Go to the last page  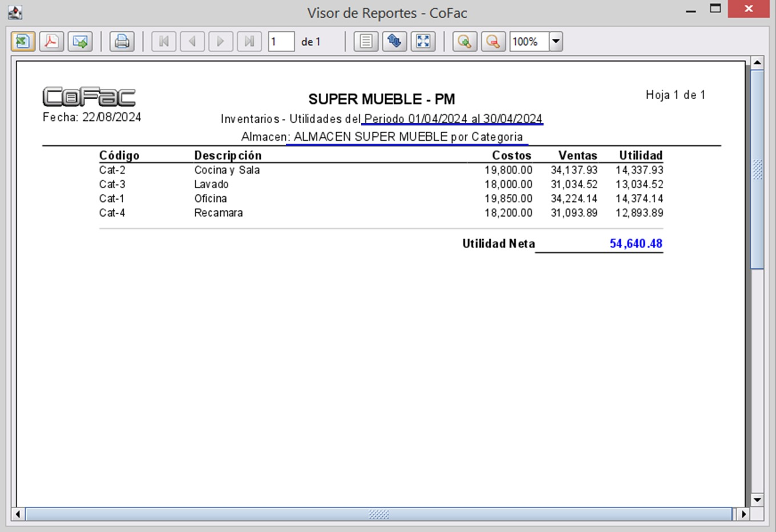(x=249, y=42)
